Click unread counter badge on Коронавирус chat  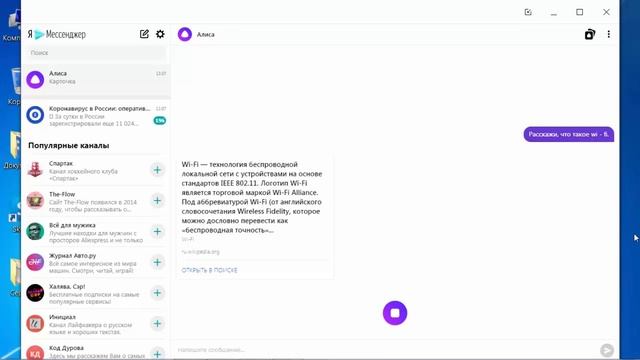pyautogui.click(x=160, y=120)
